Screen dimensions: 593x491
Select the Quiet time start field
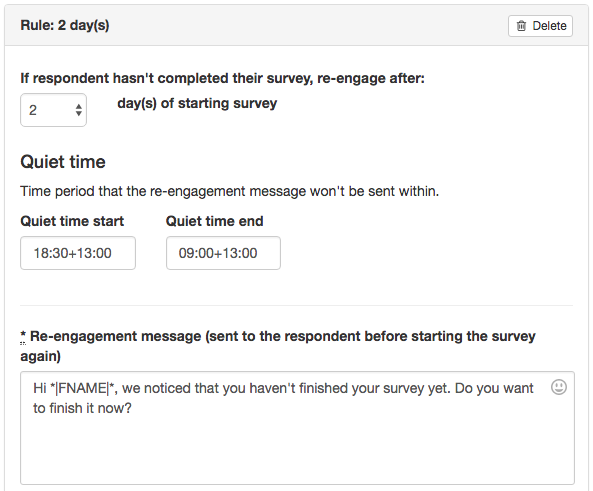pyautogui.click(x=78, y=253)
